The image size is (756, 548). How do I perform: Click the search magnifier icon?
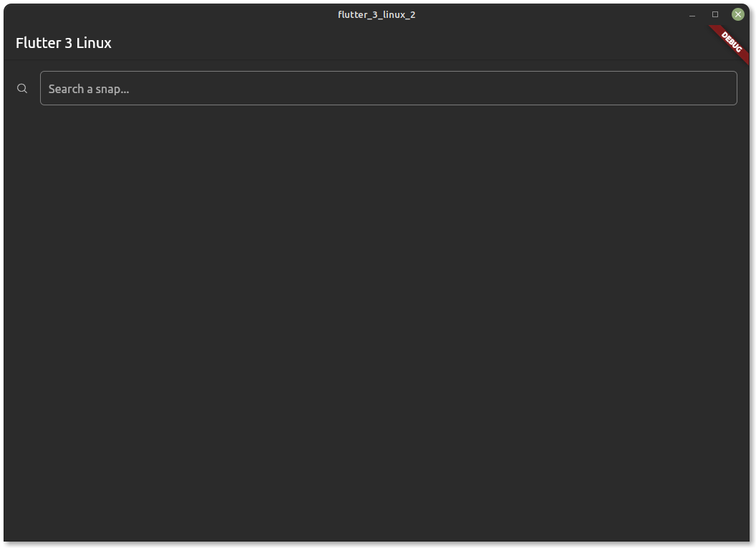pyautogui.click(x=22, y=88)
